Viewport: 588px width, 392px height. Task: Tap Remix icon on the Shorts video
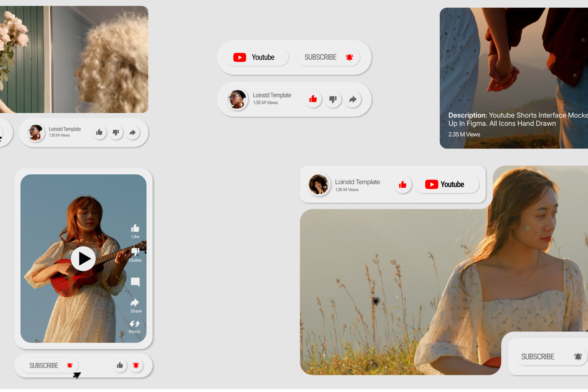point(135,324)
